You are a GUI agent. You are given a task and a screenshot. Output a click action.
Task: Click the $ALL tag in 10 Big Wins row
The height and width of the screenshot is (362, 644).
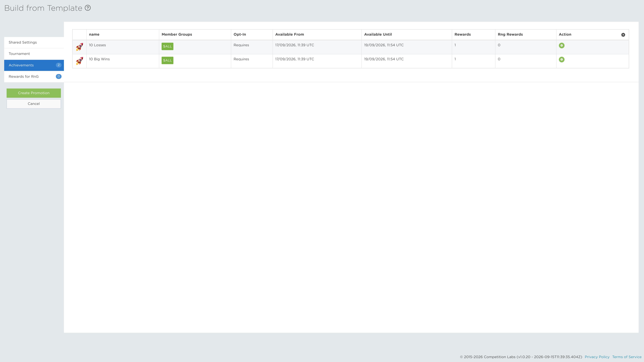(167, 60)
